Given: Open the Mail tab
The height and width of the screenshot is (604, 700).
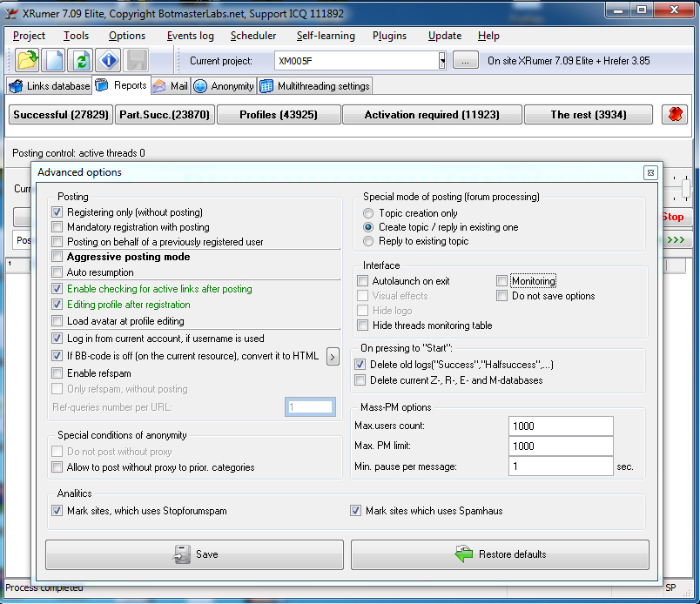Looking at the screenshot, I should click(x=171, y=85).
